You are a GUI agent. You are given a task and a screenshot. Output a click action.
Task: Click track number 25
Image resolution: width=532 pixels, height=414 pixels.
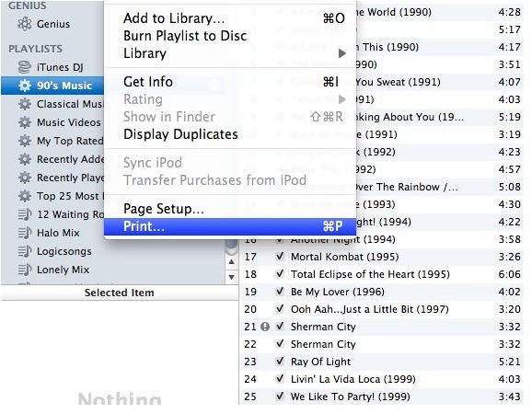point(250,397)
